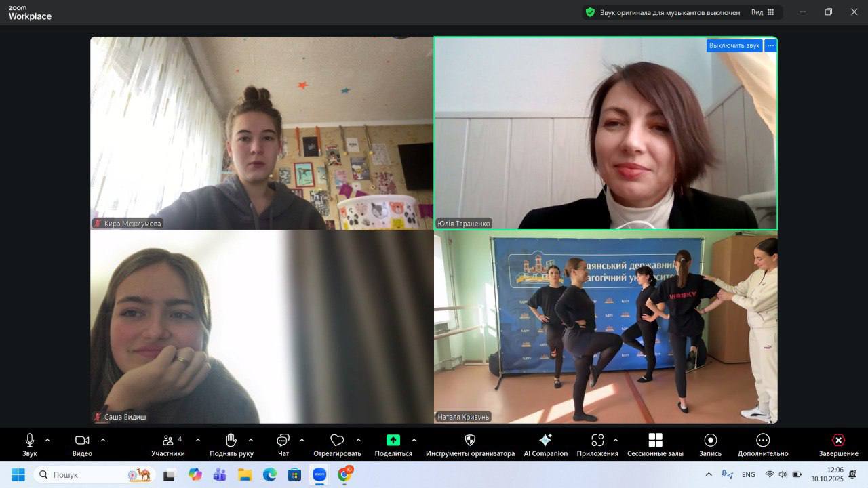The width and height of the screenshot is (868, 488).
Task: Expand the video options arrow beside Видео
Action: [x=103, y=440]
